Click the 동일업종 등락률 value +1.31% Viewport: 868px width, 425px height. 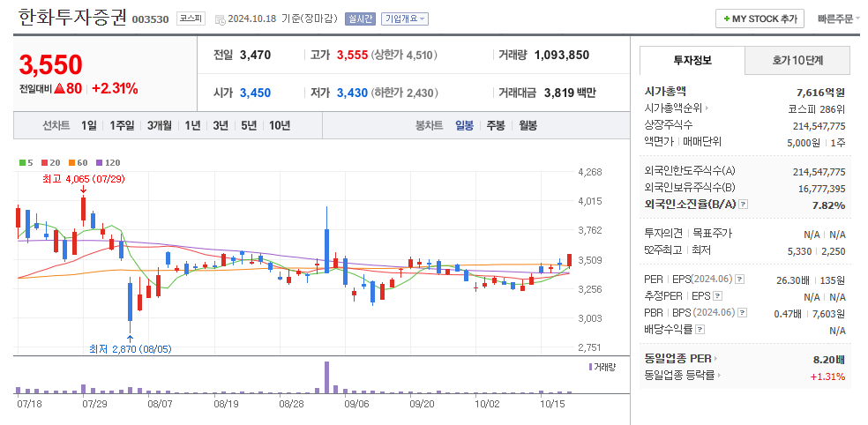[x=827, y=377]
